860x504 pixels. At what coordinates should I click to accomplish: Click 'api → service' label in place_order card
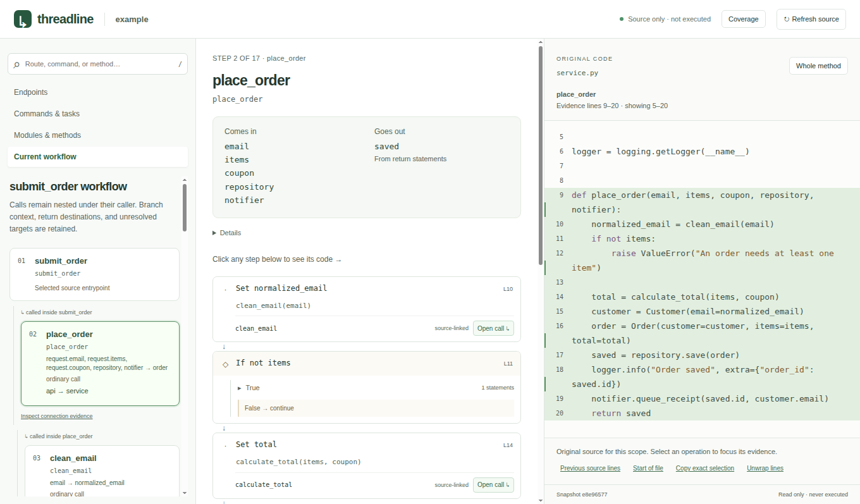[67, 391]
